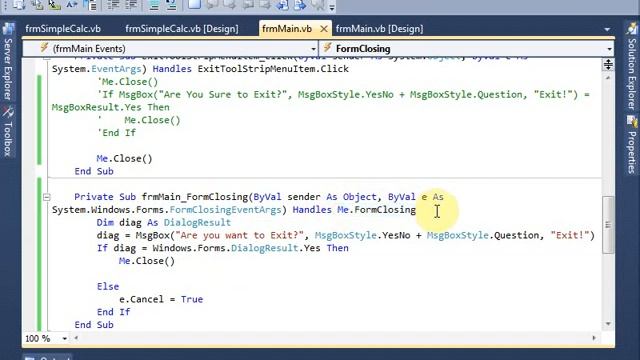This screenshot has width=640, height=360.
Task: Click the editor split window handle
Action: [x=608, y=64]
